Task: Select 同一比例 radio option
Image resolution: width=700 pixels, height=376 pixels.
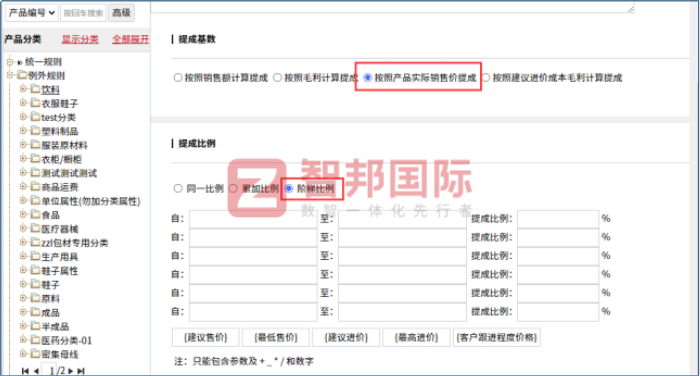Action: (178, 188)
